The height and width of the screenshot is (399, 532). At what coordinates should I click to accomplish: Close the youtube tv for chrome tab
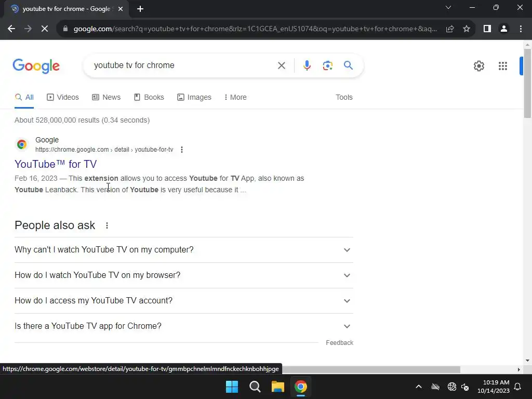[x=121, y=9]
